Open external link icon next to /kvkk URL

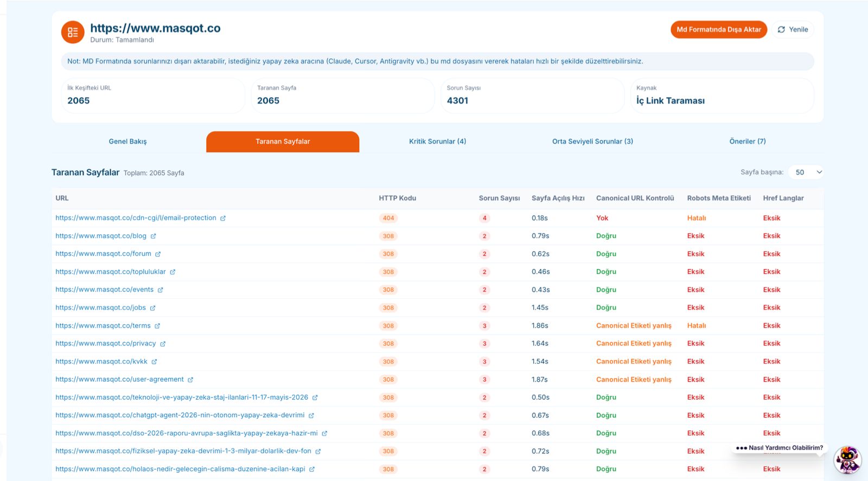(x=154, y=361)
